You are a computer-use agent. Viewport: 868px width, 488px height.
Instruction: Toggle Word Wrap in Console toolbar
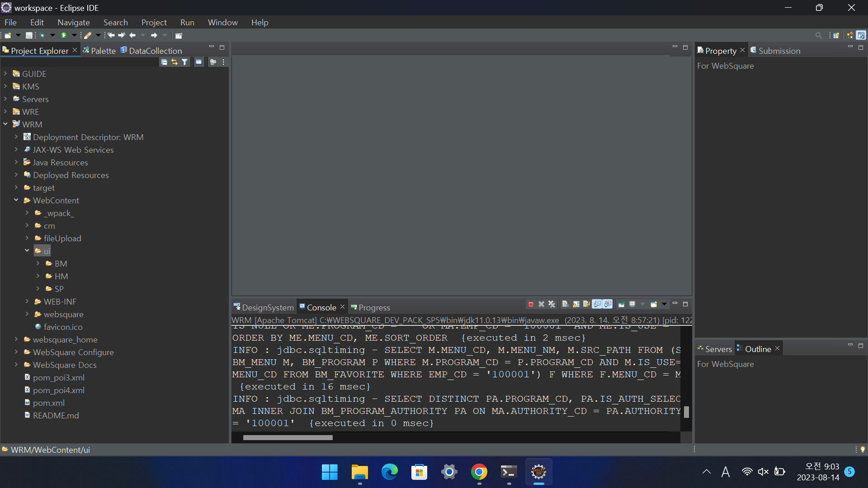(586, 305)
